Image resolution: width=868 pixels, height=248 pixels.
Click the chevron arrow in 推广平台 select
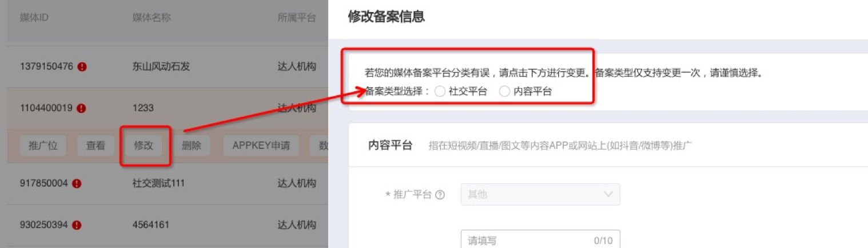point(608,194)
